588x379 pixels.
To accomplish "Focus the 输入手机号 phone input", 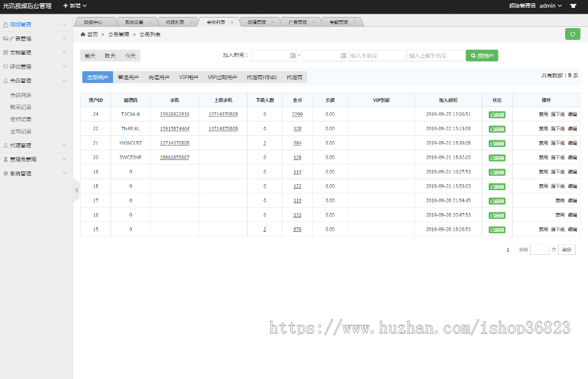I will [x=377, y=56].
